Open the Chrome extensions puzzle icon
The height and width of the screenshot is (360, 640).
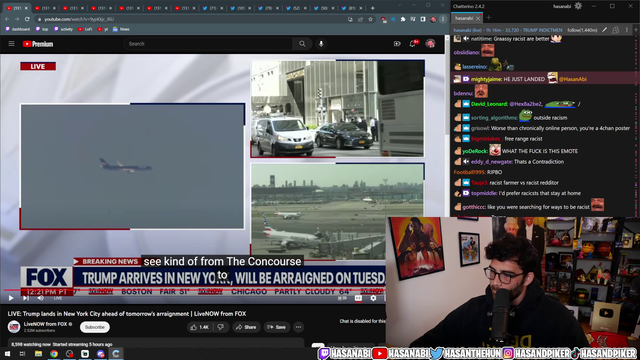coord(403,19)
